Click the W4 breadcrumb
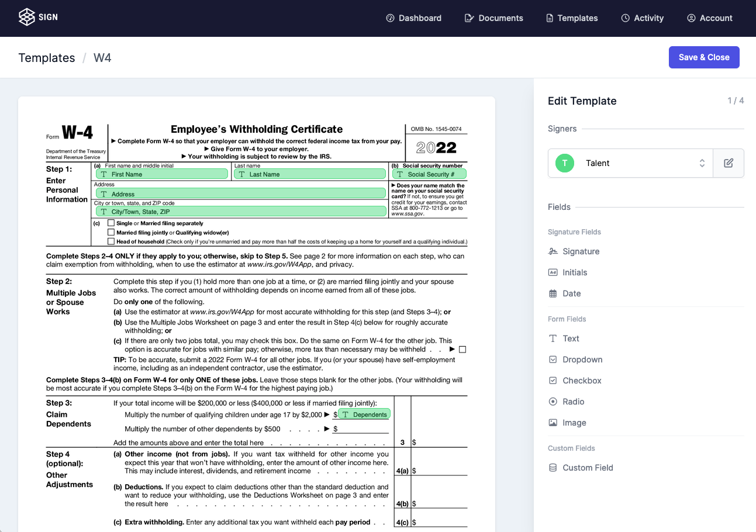Screen dimensions: 756x532 (102, 58)
